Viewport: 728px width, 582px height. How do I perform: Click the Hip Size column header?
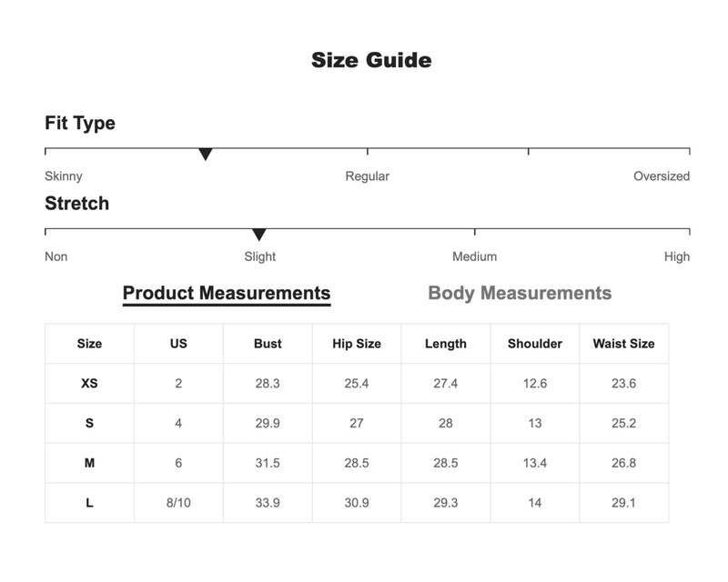[x=357, y=344]
